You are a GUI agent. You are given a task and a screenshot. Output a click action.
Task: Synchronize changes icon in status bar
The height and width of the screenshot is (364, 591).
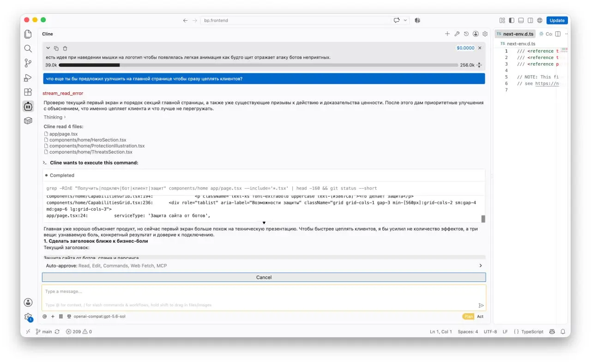(x=57, y=332)
